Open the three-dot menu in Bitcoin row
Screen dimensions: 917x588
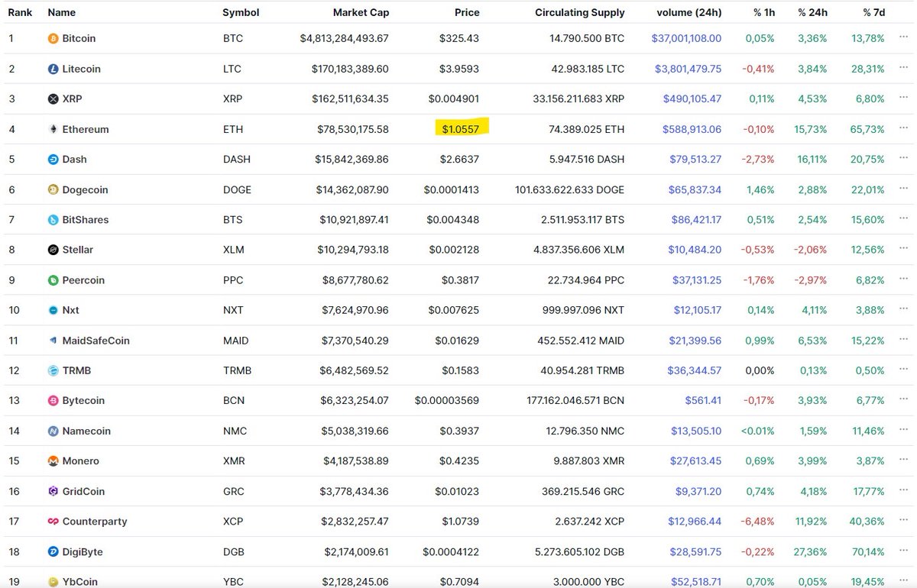point(905,38)
